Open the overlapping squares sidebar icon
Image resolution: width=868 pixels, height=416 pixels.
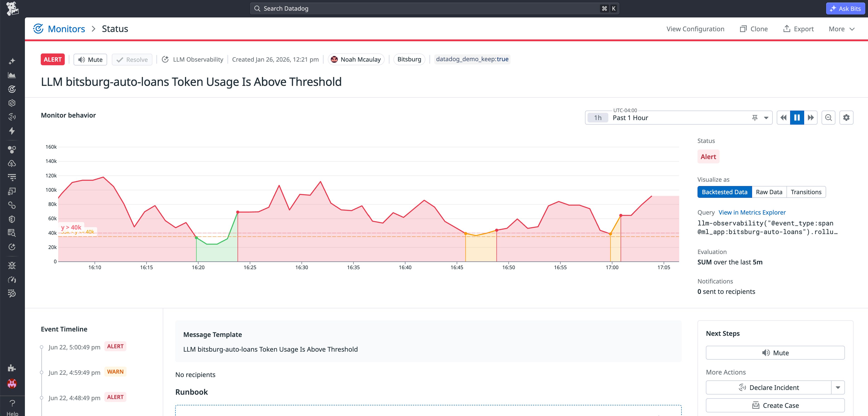(12, 191)
